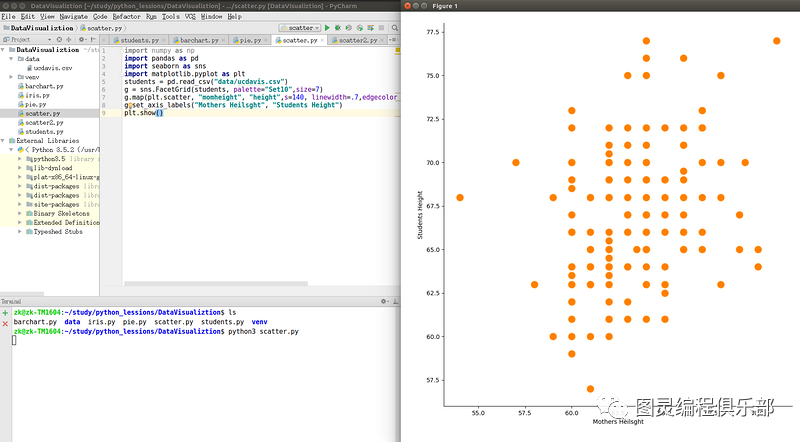Close the Figure 1 window

coord(407,6)
